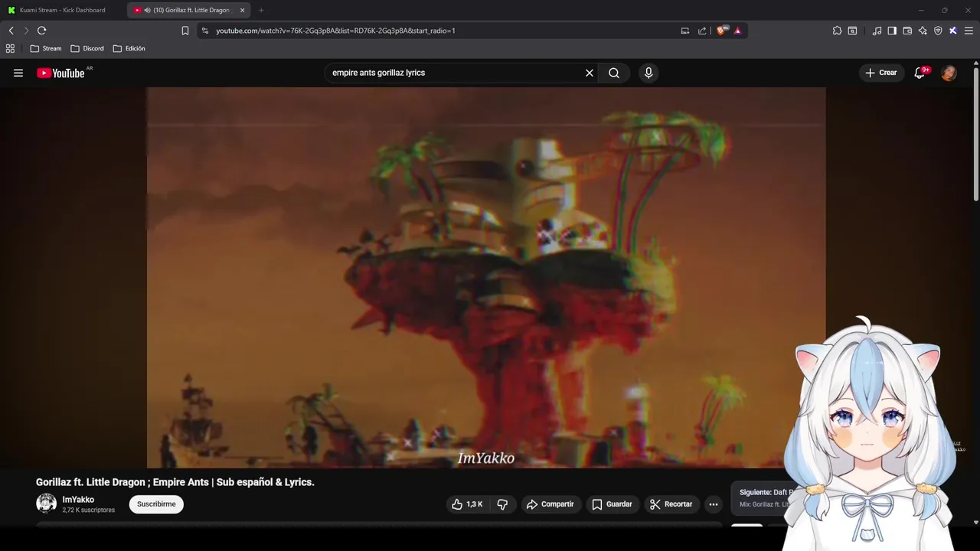Click the 2,72 K suscriptores text

[88, 510]
